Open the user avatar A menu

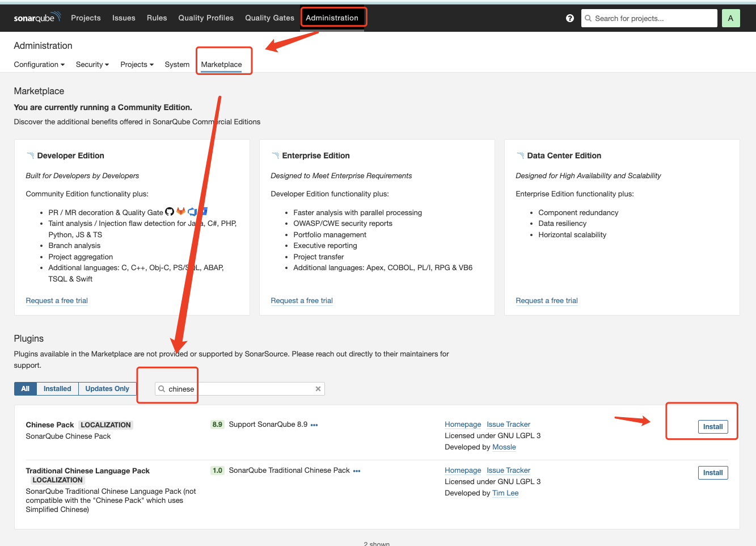point(730,18)
